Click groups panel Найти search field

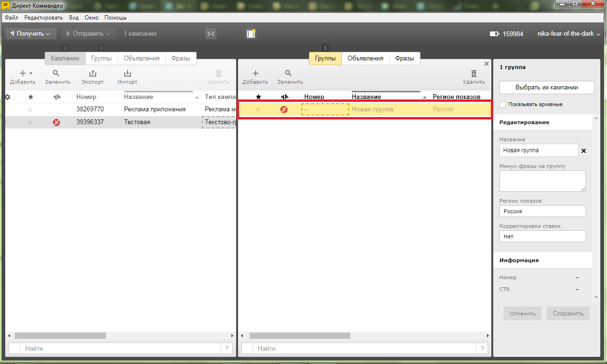click(364, 349)
